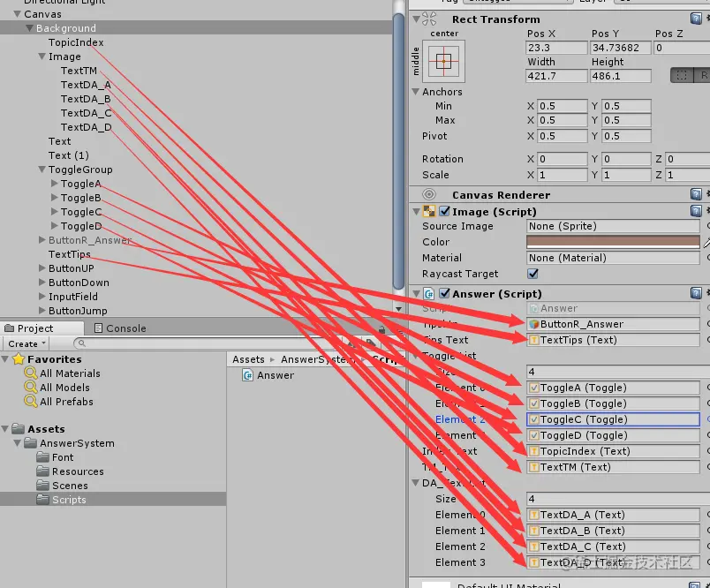Click the Image (Script) component icon
The width and height of the screenshot is (710, 588).
429,211
